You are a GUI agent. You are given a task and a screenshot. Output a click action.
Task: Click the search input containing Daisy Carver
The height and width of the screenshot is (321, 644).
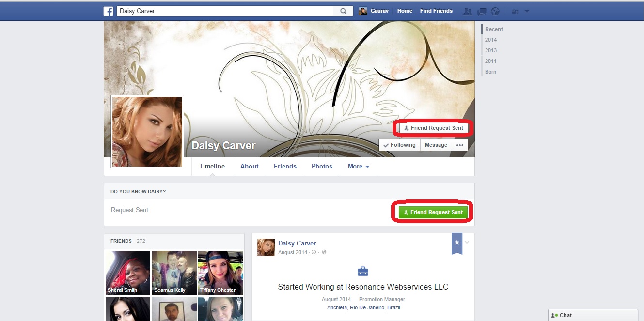(x=225, y=11)
